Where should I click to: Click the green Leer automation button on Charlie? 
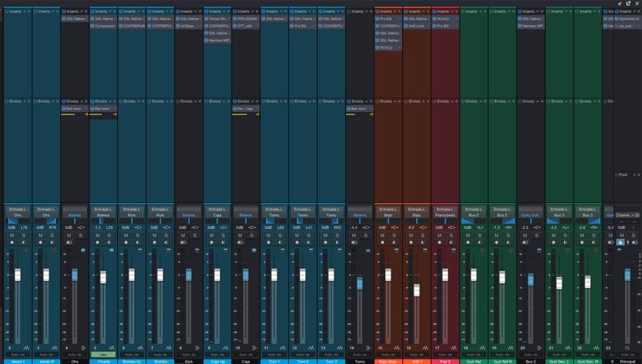click(103, 355)
